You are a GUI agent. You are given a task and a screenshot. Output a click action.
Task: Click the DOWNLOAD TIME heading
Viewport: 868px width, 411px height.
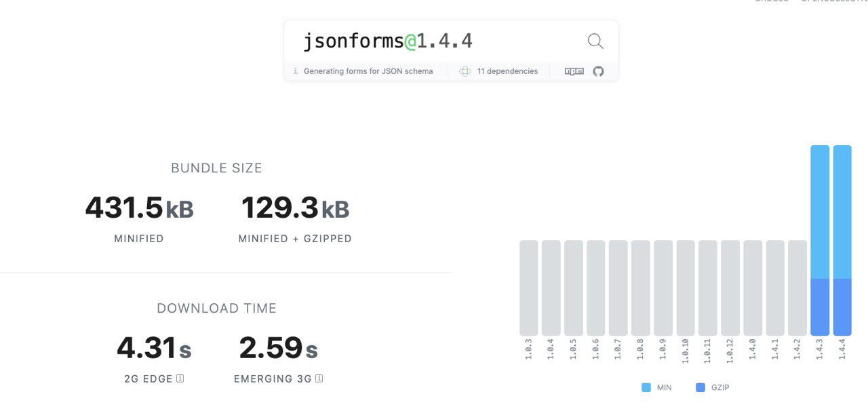[216, 309]
